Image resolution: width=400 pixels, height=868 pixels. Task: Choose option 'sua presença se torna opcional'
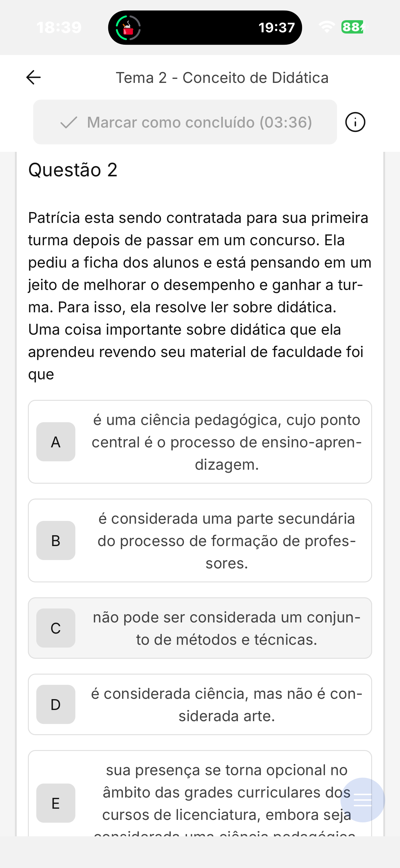pos(200,793)
